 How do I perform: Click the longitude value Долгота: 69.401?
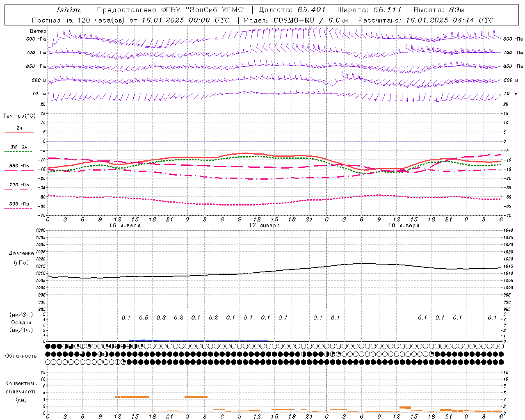coord(292,10)
